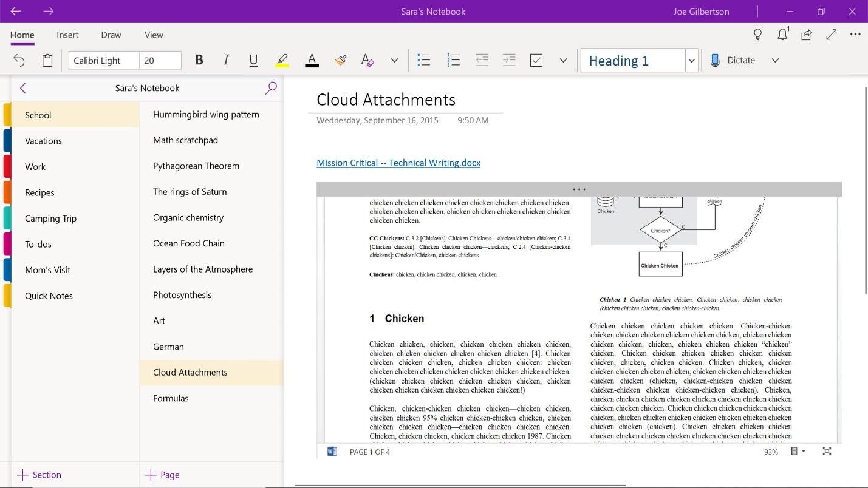Viewport: 868px width, 488px height.
Task: Switch to the Home tab
Action: (x=22, y=35)
